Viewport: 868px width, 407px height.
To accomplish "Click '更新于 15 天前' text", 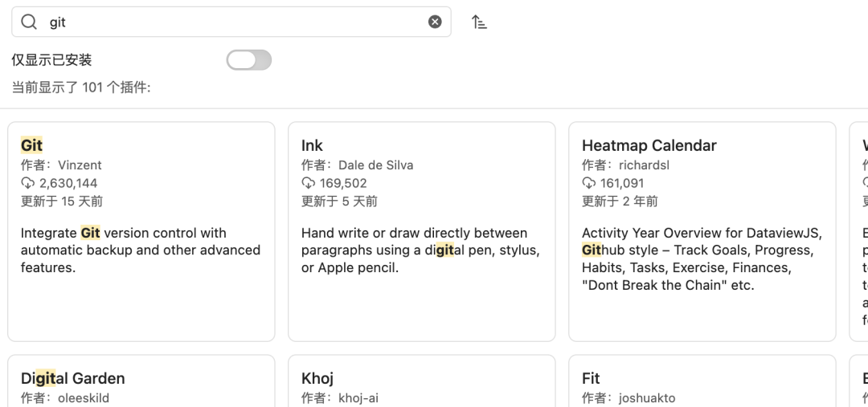I will coord(61,201).
